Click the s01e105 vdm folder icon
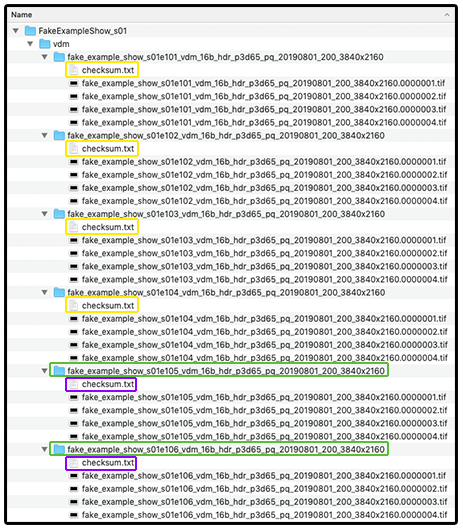This screenshot has width=463, height=530. 59,371
